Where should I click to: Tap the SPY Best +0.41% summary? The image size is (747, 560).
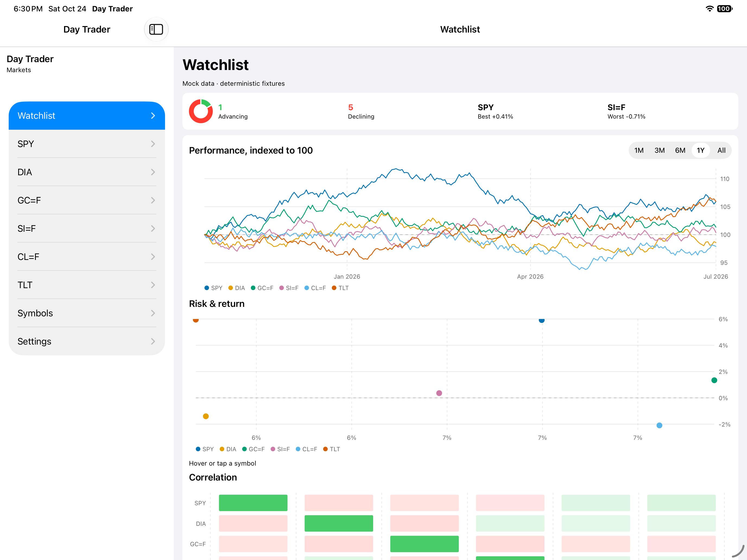coord(495,112)
